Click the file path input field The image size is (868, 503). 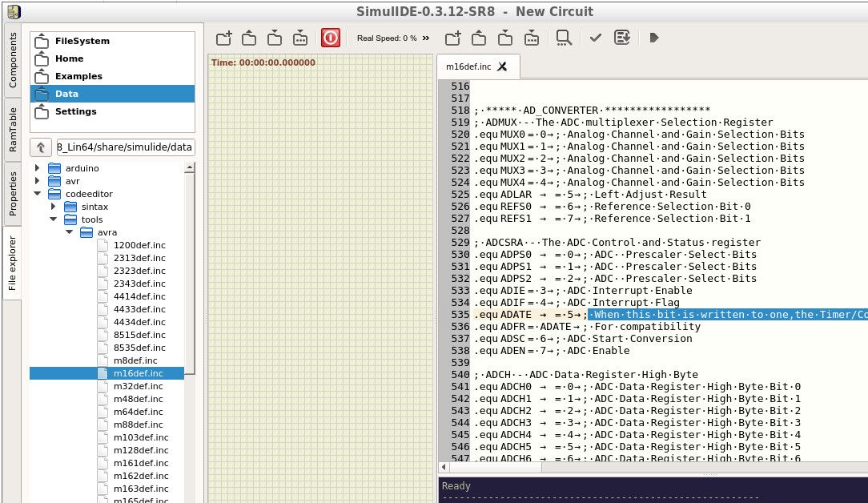(126, 147)
